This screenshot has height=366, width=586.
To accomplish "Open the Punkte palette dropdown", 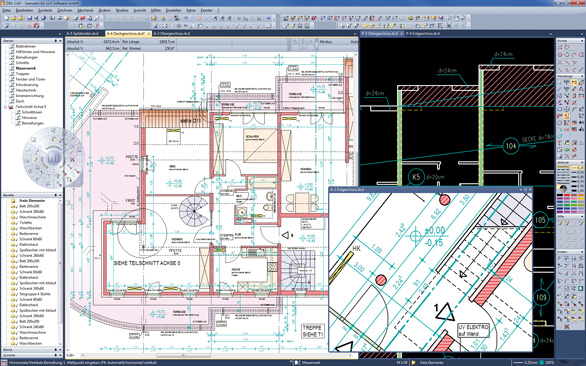I will (x=582, y=40).
